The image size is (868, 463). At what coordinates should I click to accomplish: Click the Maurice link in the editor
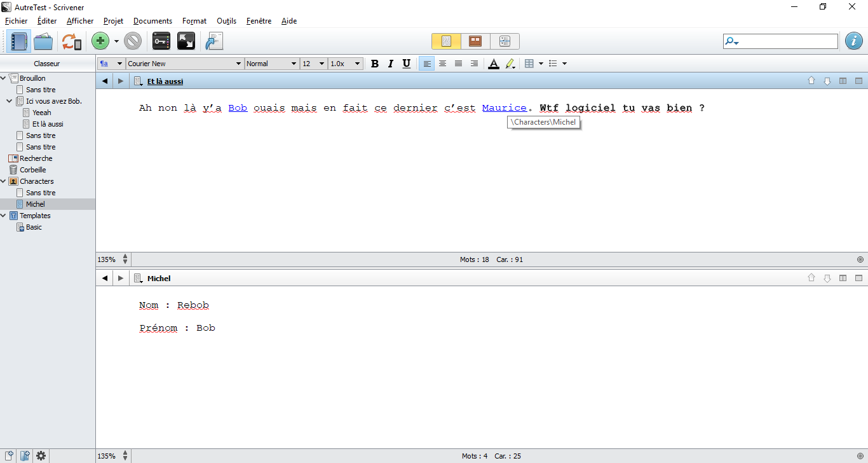504,108
